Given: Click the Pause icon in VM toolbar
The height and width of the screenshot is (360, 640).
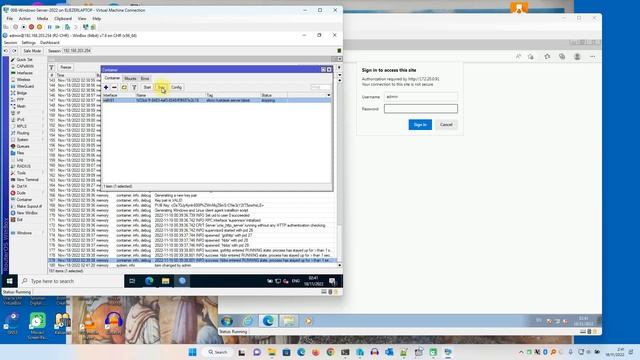Looking at the screenshot, I should tap(49, 27).
